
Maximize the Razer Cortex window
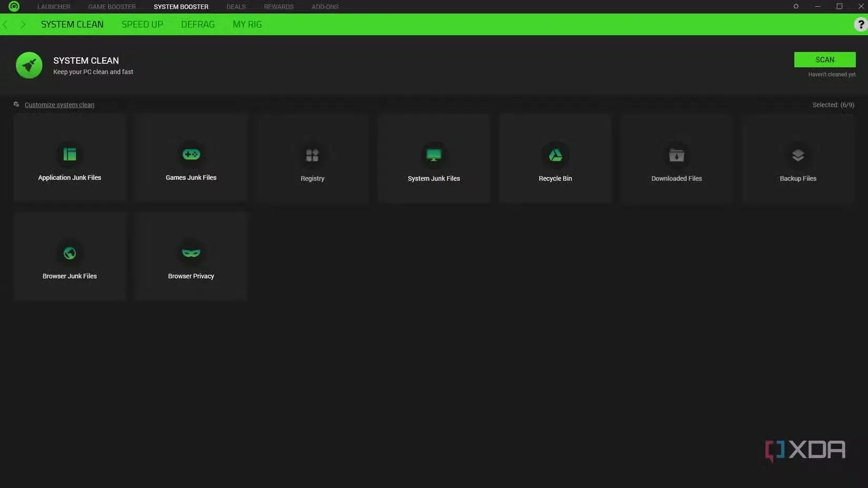(x=839, y=6)
